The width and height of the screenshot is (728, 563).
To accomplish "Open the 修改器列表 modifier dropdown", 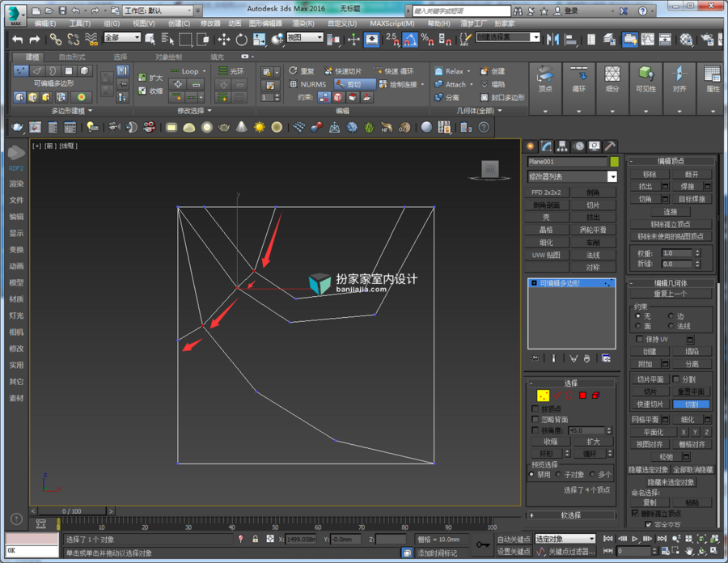I will coord(572,177).
